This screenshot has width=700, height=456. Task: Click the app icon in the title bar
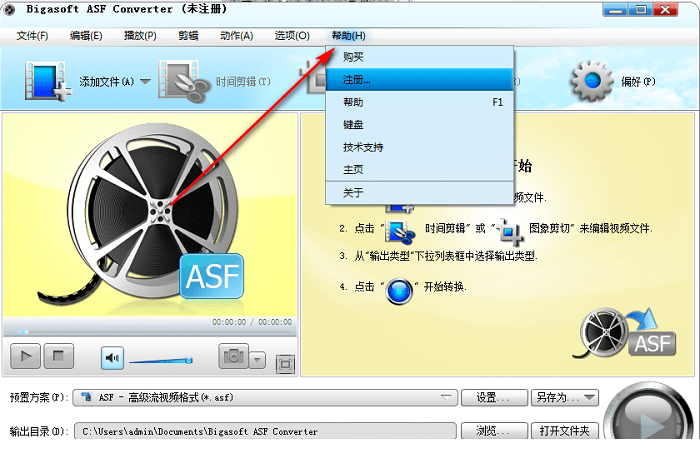tap(8, 9)
